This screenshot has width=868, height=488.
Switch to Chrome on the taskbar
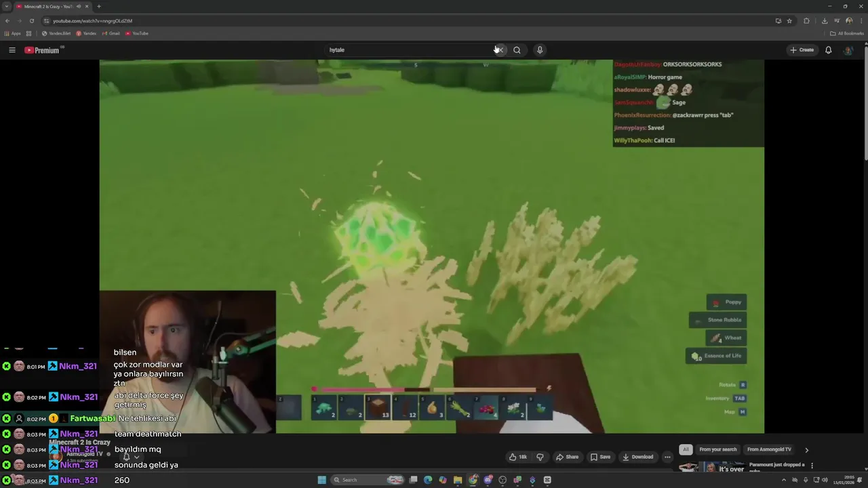pos(473,480)
